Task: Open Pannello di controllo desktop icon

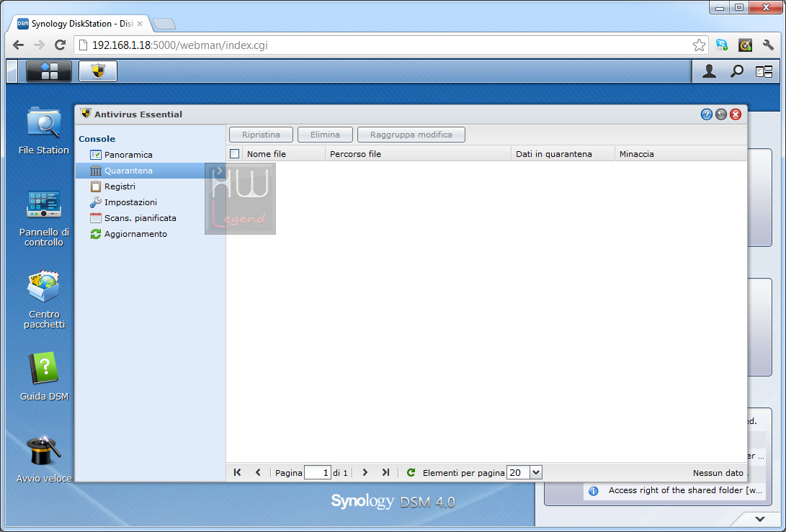Action: [x=44, y=218]
